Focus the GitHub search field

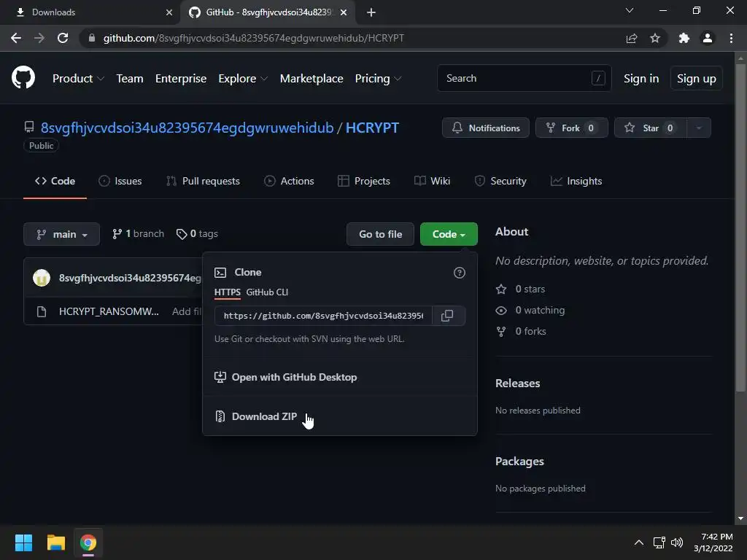[524, 78]
